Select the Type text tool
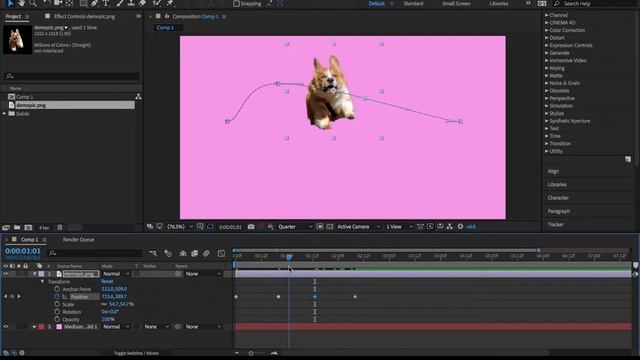Image resolution: width=640 pixels, height=360 pixels. [106, 3]
